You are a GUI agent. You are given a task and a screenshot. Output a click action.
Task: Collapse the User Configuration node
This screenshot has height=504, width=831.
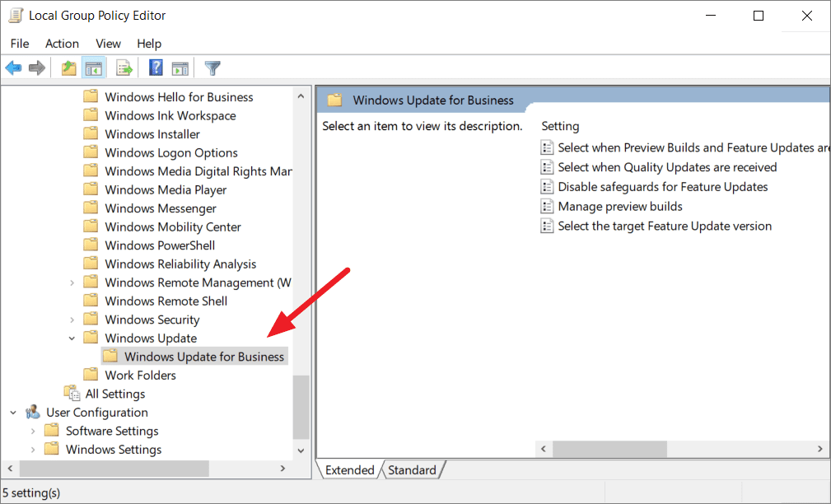[x=13, y=413]
